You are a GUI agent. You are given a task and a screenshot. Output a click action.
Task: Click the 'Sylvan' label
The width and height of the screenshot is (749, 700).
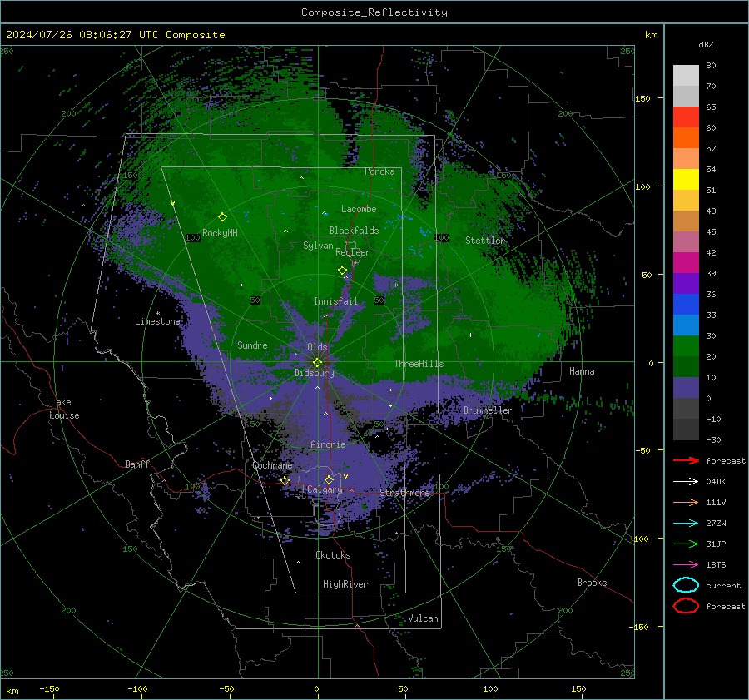tap(318, 246)
